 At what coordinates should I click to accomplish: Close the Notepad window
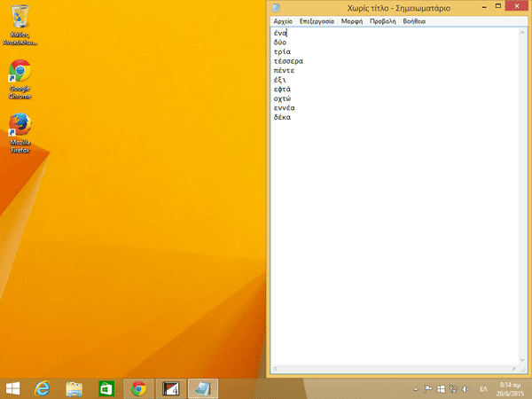tap(517, 6)
